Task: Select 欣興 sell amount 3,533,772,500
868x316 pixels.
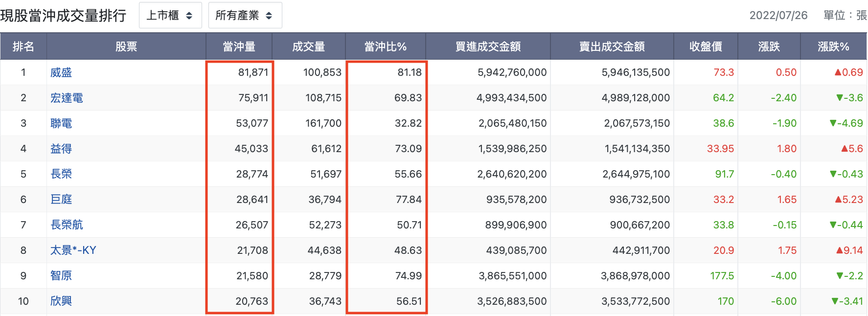Action: pyautogui.click(x=636, y=301)
